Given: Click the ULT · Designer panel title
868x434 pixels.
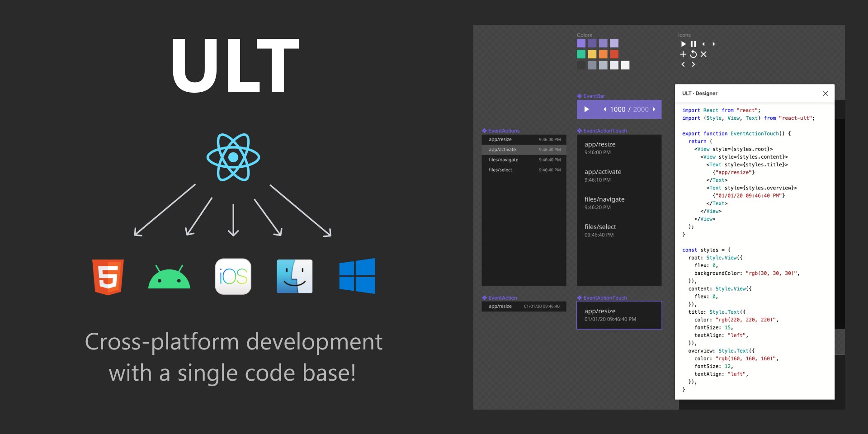Looking at the screenshot, I should (x=700, y=94).
